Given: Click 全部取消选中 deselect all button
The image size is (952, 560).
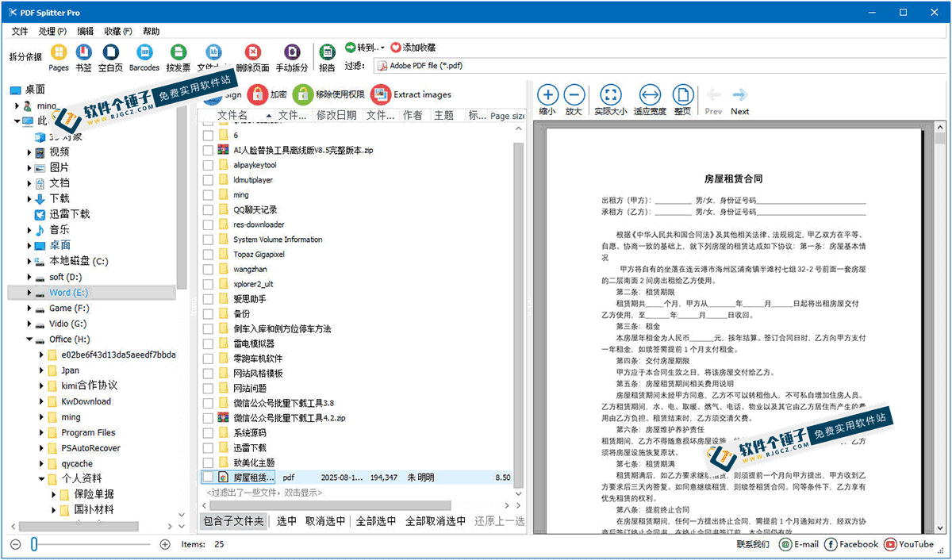Looking at the screenshot, I should (x=436, y=521).
